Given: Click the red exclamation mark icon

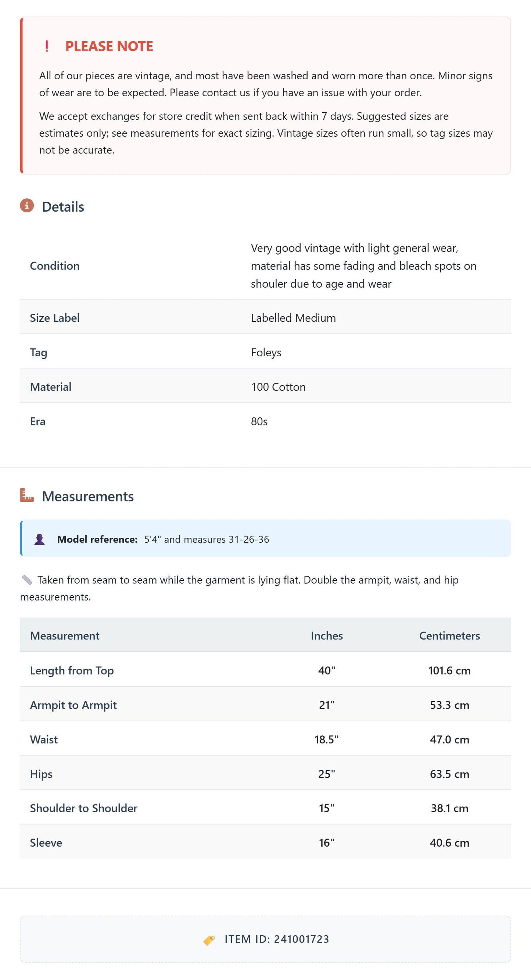Looking at the screenshot, I should pyautogui.click(x=47, y=46).
